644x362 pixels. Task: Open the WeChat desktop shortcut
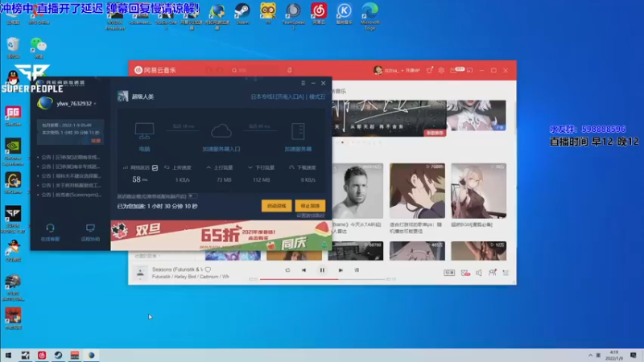(39, 47)
